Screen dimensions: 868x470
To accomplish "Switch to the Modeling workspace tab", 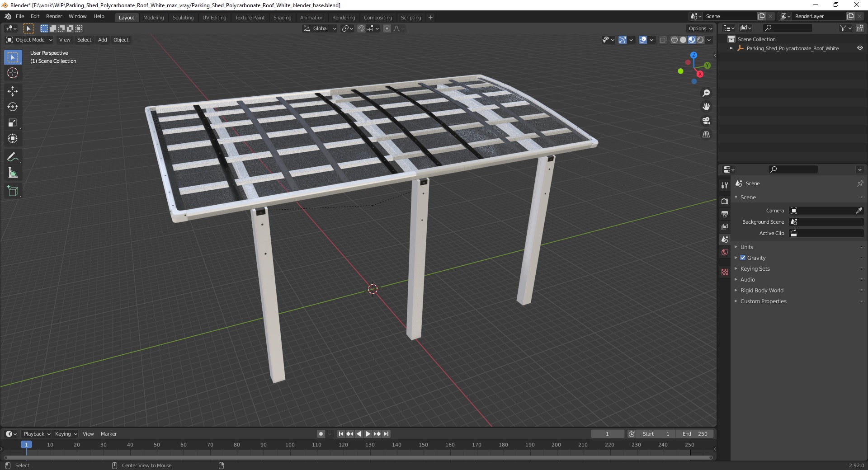I will point(153,18).
